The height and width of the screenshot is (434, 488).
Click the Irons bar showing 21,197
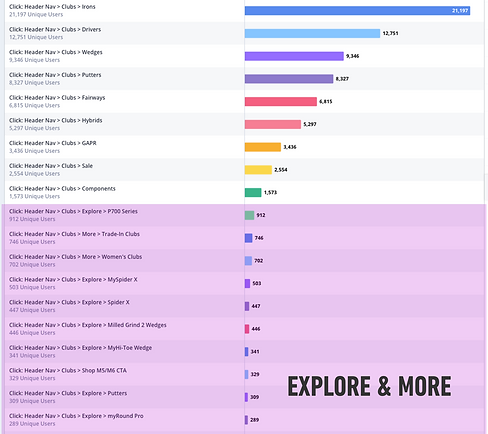pyautogui.click(x=357, y=11)
